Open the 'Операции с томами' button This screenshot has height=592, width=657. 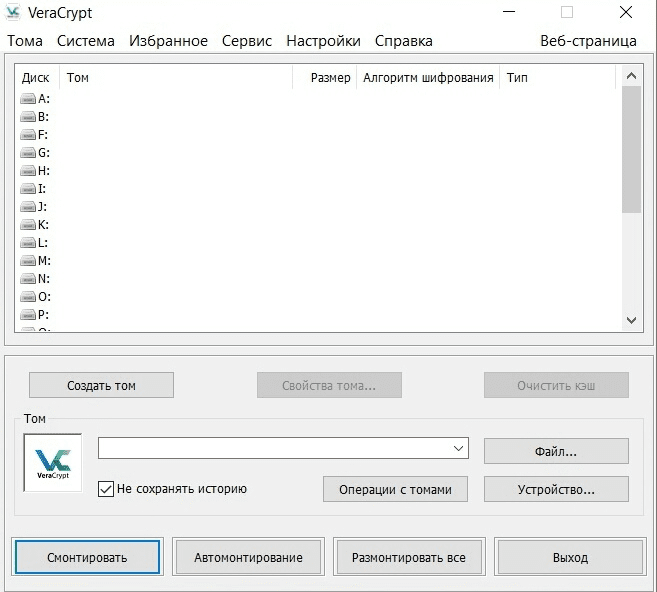pyautogui.click(x=395, y=489)
